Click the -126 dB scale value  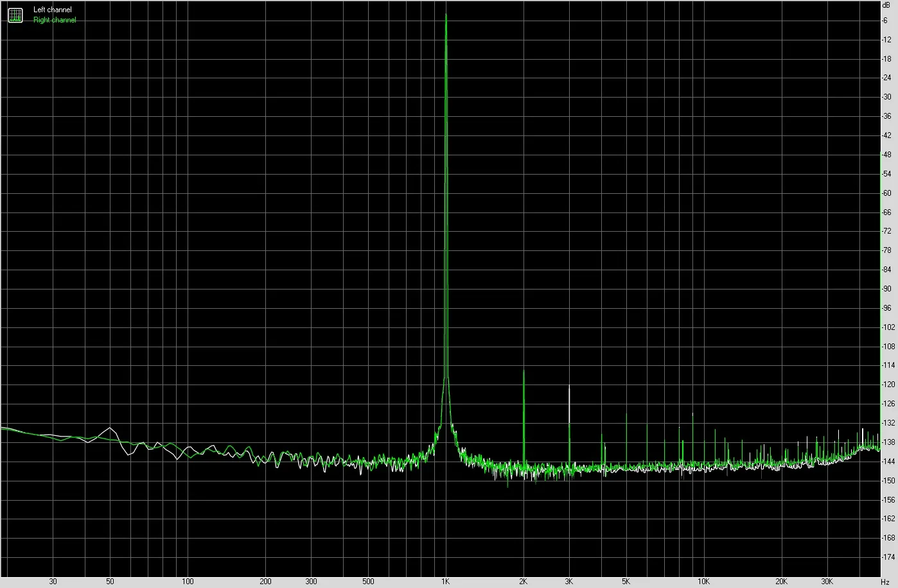[888, 404]
